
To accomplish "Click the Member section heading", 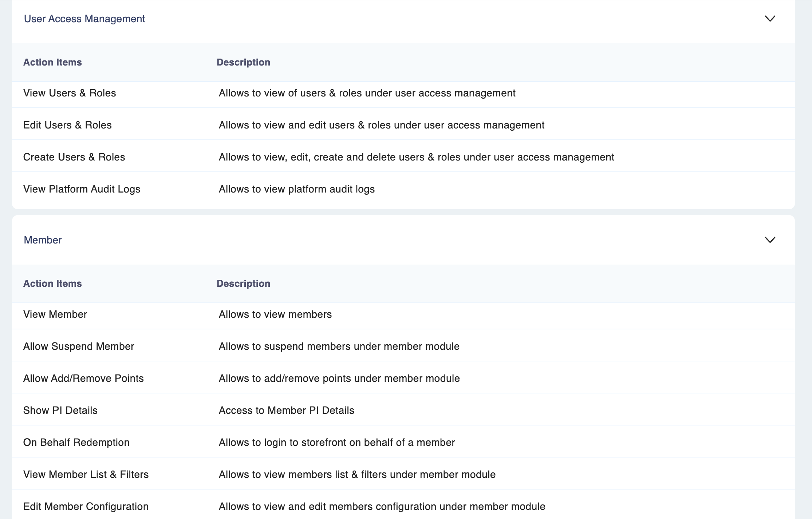I will 43,240.
